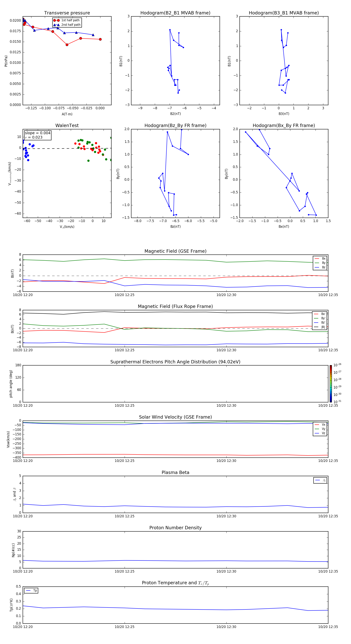
Task: Click the 'Vx' velocity legend entry
Action: click(320, 424)
